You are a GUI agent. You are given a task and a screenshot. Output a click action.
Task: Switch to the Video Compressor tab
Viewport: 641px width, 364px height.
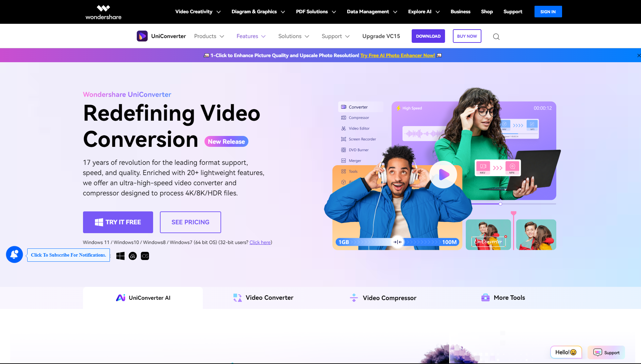(x=383, y=298)
